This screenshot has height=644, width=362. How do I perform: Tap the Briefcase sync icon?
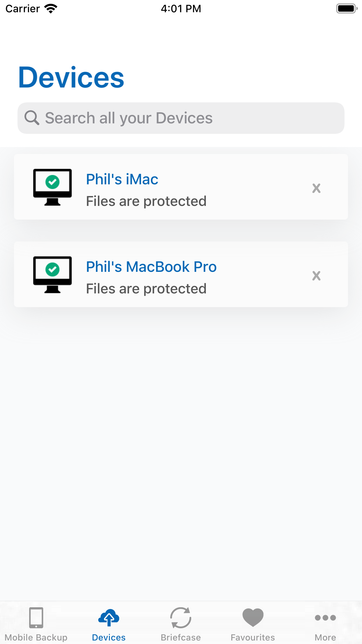pos(181,617)
